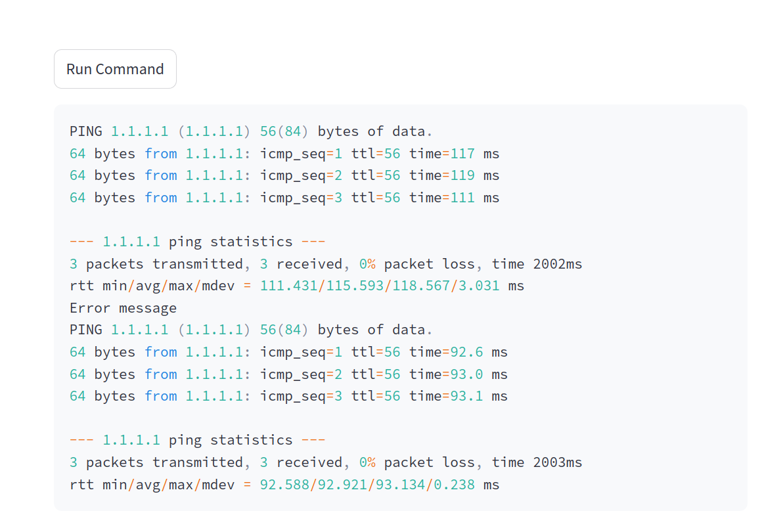Screen dimensions: 764x532
Task: Click the rtt minimum value 111.431
Action: coord(288,286)
